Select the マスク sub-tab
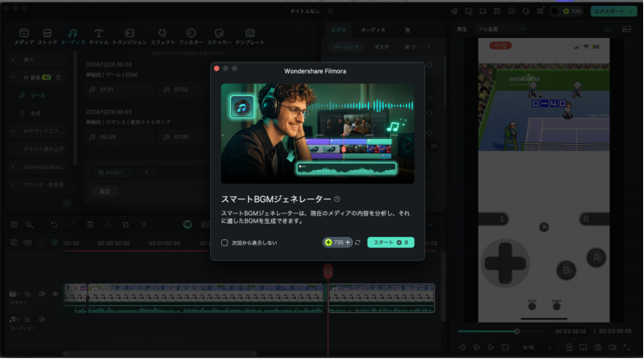This screenshot has width=644, height=359. [382, 47]
